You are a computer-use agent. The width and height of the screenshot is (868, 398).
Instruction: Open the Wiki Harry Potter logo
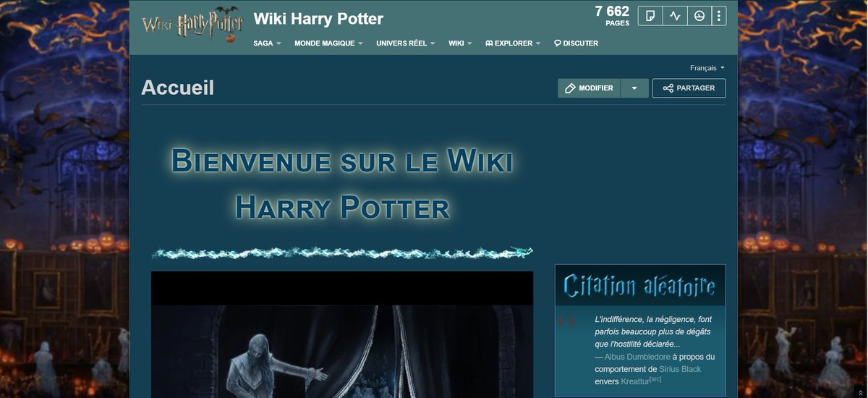(x=193, y=25)
